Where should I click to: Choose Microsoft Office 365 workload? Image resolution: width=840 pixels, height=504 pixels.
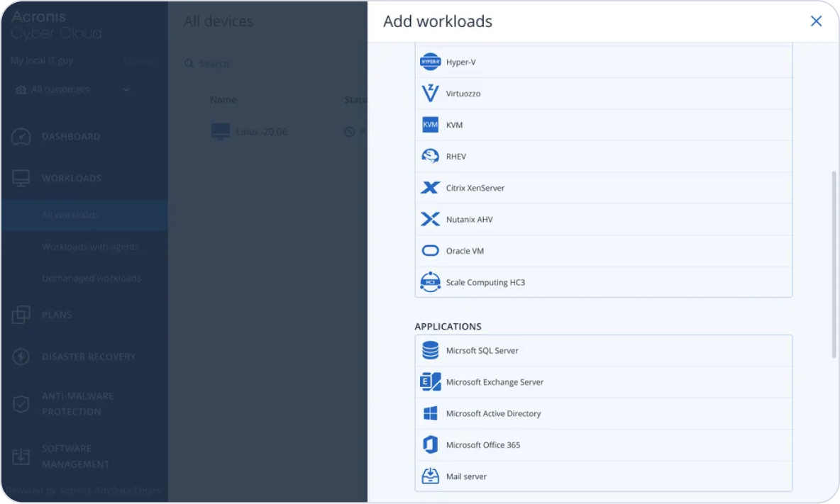click(x=482, y=445)
